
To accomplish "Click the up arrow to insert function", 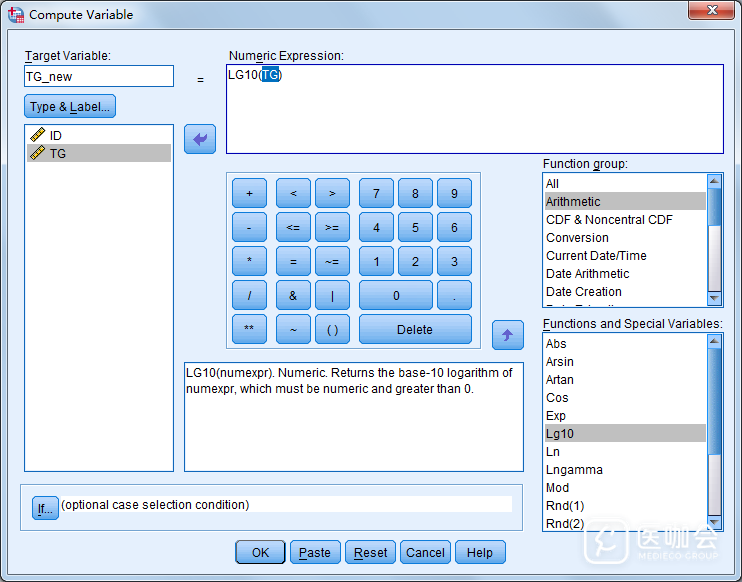I will 508,335.
